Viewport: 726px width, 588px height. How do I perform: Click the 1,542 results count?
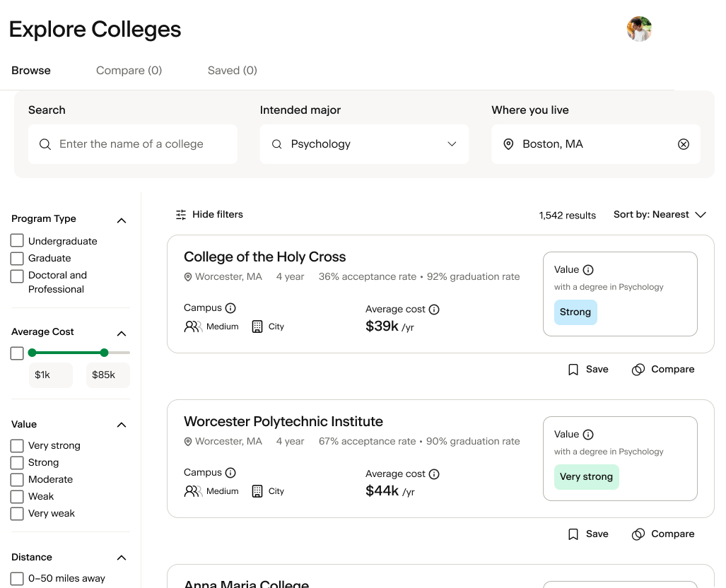[x=567, y=216]
